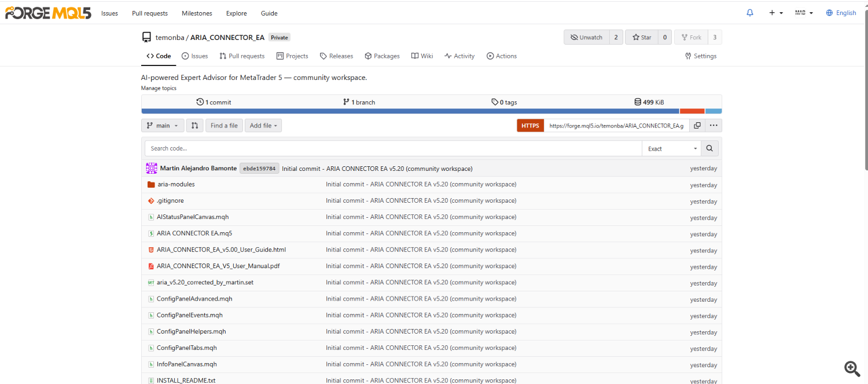Open the ARIA_CONNECTOR_EA repository title link

coord(227,38)
